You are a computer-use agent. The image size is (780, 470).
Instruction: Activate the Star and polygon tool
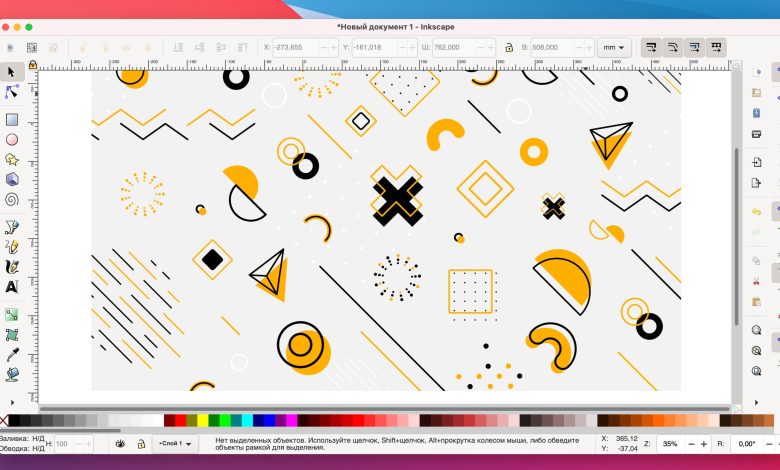point(12,159)
